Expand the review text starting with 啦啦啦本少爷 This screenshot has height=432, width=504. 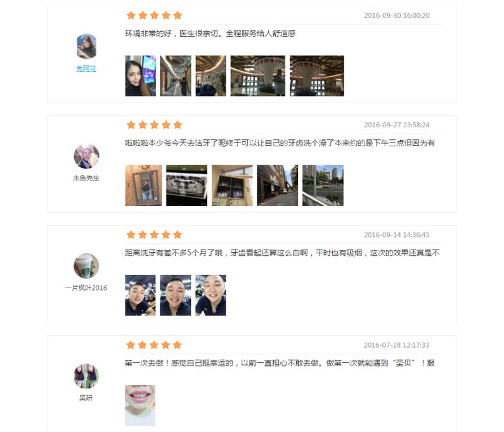coord(280,143)
